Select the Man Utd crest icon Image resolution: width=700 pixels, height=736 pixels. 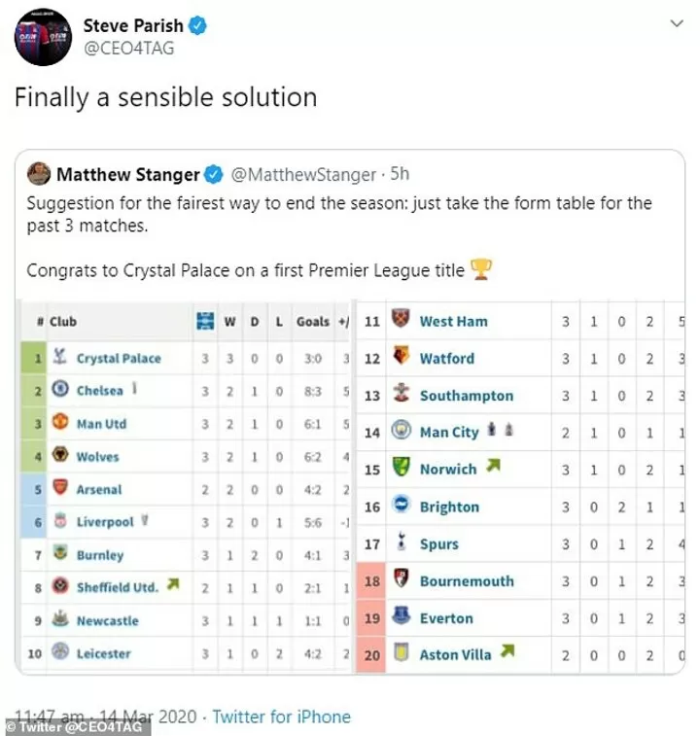point(59,424)
